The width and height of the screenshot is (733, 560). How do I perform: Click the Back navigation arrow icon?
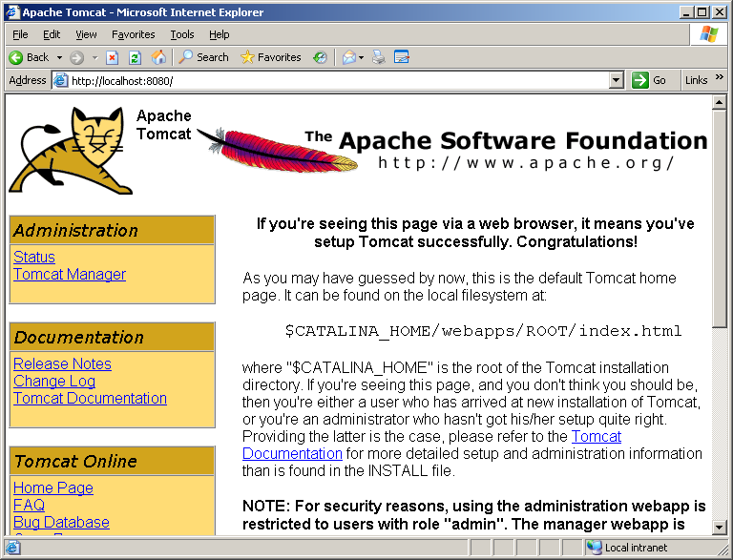click(x=15, y=57)
